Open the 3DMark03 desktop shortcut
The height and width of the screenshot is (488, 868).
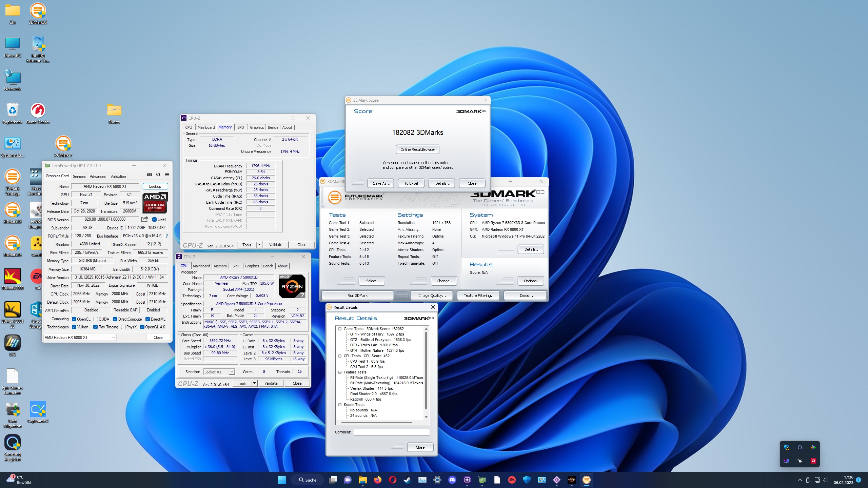[x=13, y=213]
